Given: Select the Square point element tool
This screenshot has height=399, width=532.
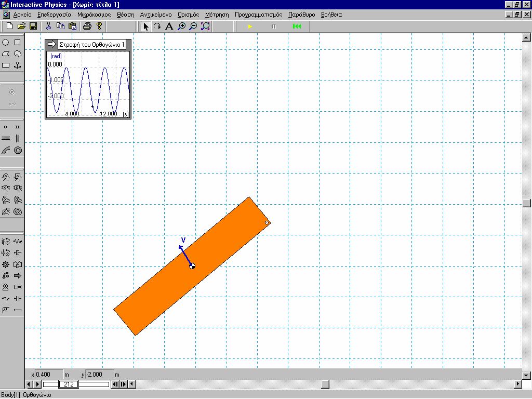Looking at the screenshot, I should click(x=17, y=127).
